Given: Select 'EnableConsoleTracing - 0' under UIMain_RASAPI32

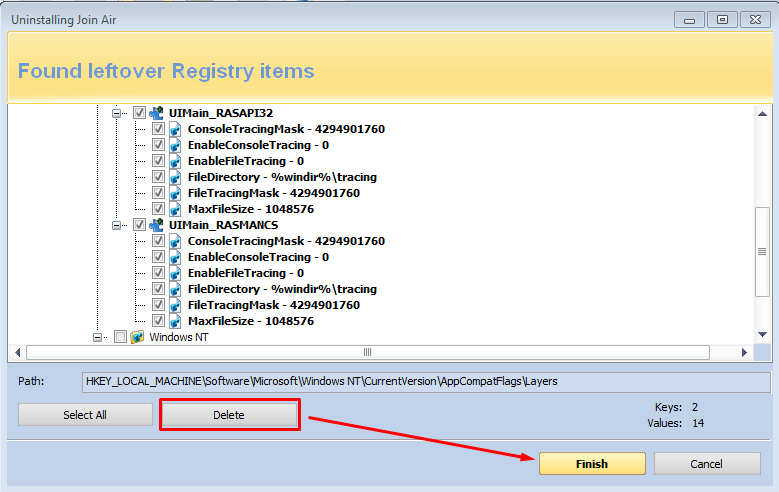Looking at the screenshot, I should coord(258,145).
